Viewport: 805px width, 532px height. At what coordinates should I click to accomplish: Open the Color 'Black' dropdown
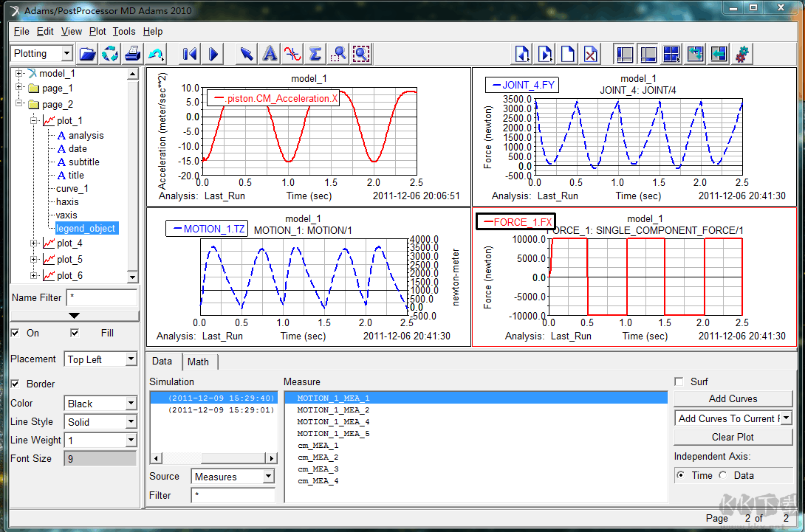[x=131, y=404]
